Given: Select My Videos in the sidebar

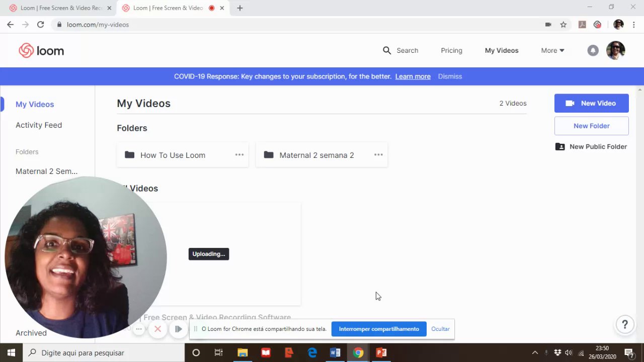Looking at the screenshot, I should [35, 104].
